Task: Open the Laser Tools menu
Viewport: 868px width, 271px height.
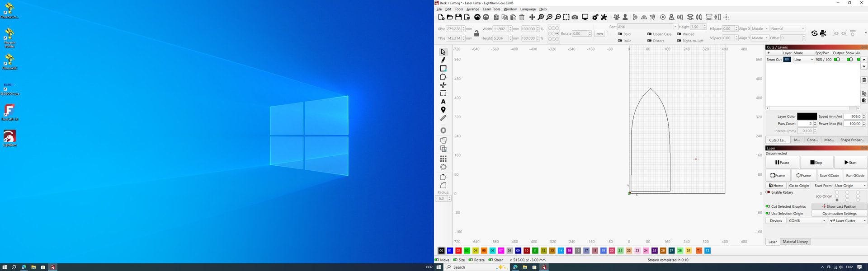Action: (491, 9)
